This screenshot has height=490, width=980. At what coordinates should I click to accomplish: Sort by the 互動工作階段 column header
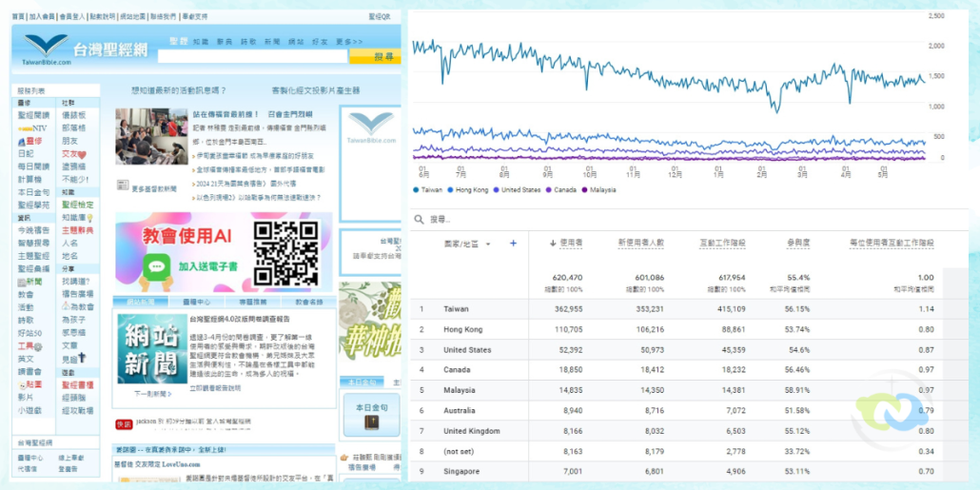(722, 244)
